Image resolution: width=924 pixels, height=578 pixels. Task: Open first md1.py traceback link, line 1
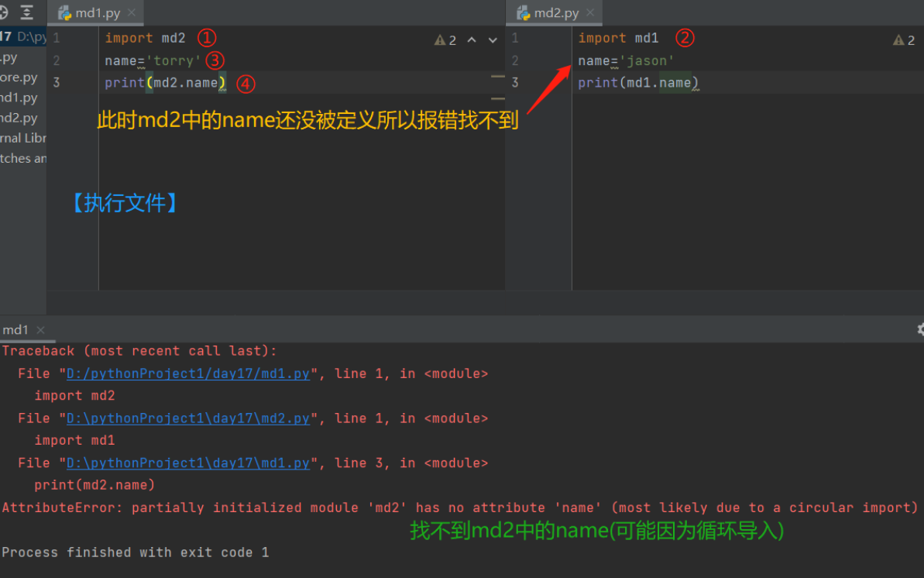coord(188,373)
